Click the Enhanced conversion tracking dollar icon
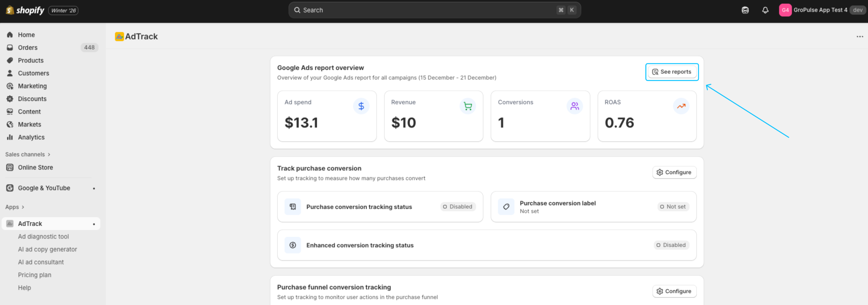Viewport: 868px width, 305px height. pos(293,245)
